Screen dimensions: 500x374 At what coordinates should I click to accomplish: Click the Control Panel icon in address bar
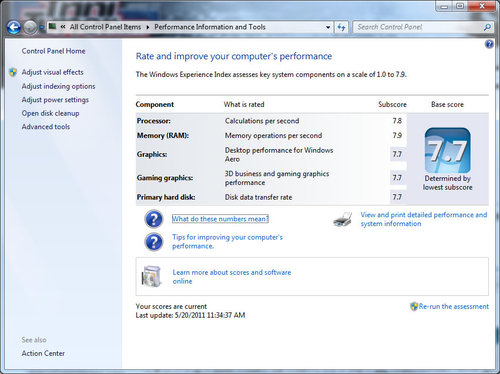52,26
